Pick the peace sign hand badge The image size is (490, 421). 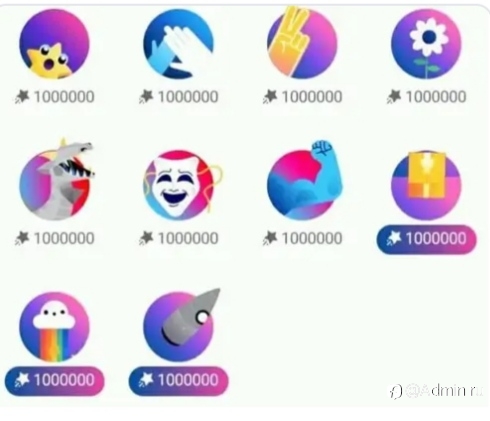pos(302,43)
